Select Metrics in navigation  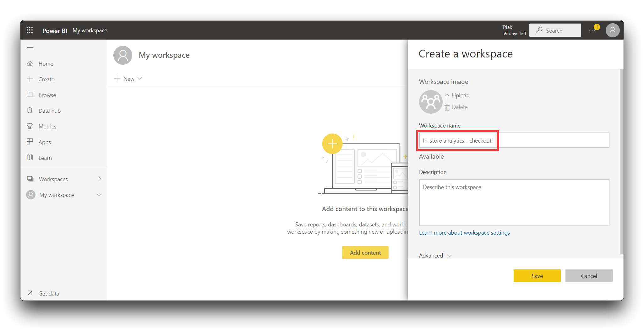pyautogui.click(x=47, y=126)
